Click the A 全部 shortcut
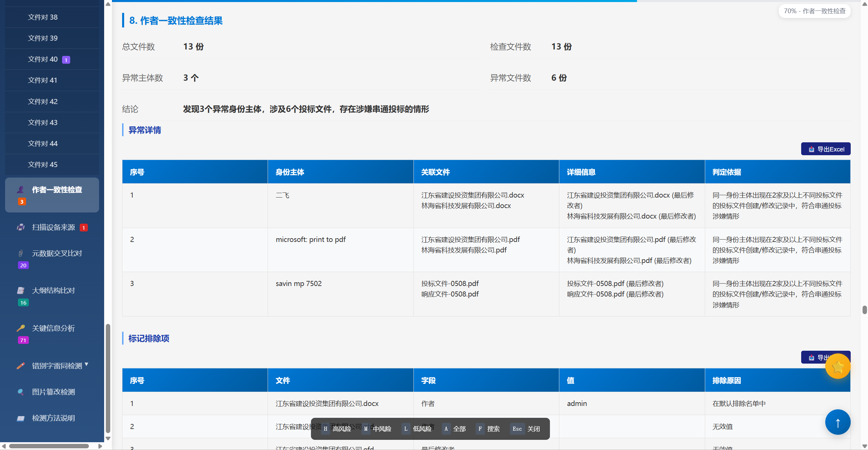Viewport: 868px width, 450px height. click(454, 429)
